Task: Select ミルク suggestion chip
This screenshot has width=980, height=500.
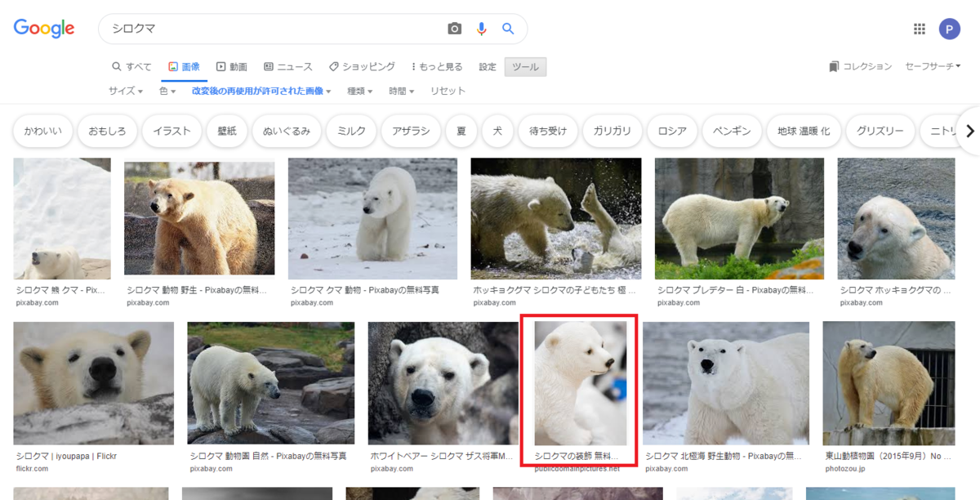Action: point(351,131)
